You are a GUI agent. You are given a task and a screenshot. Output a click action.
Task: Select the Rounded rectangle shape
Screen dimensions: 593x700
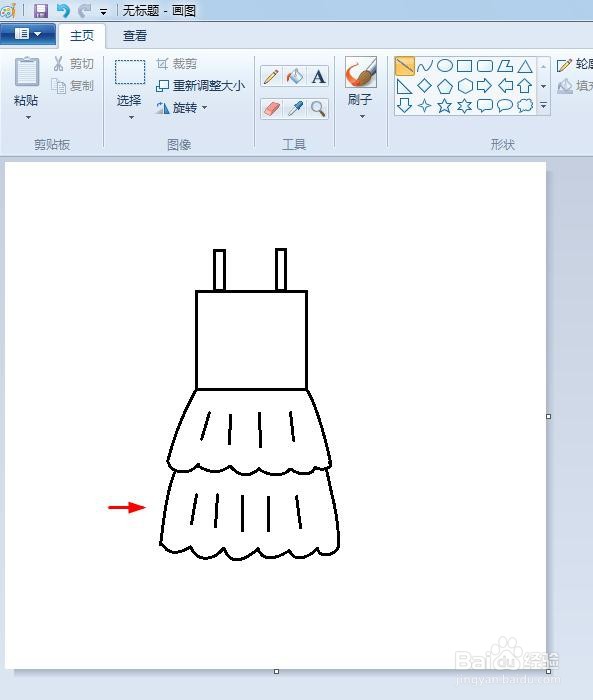tap(485, 66)
